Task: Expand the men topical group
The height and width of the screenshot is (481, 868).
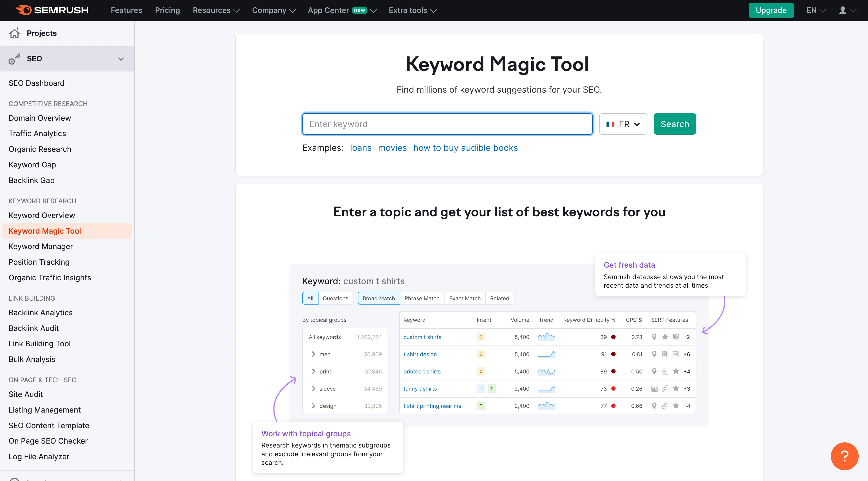Action: (x=313, y=354)
